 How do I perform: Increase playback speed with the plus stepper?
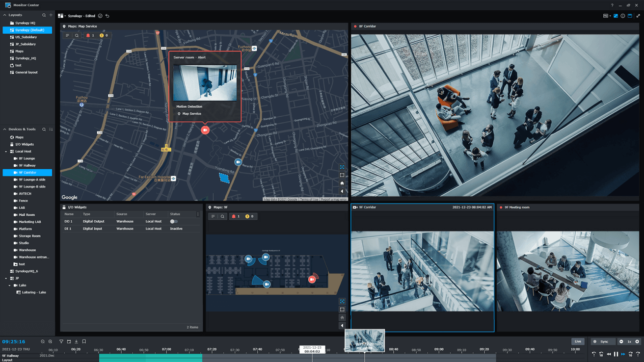coord(637,341)
